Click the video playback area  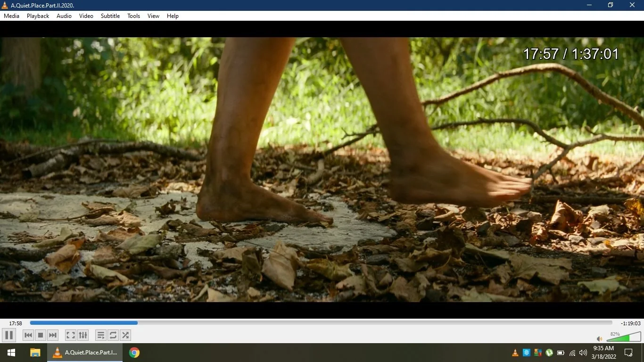click(322, 170)
